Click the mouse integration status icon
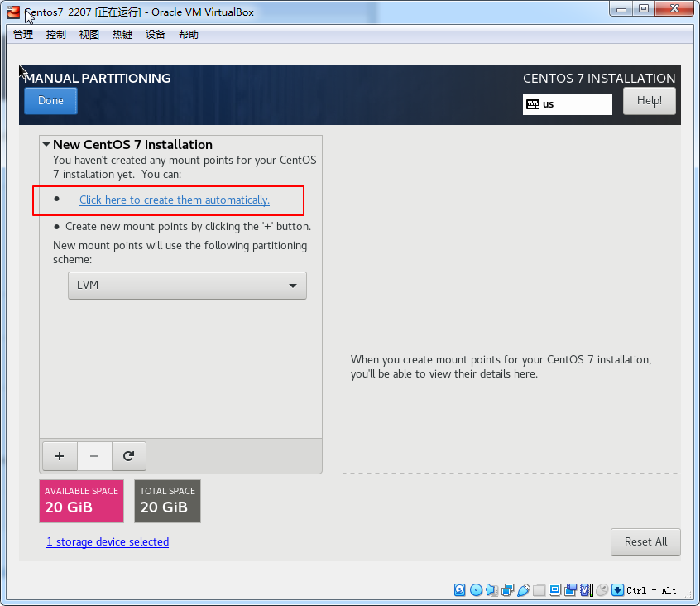This screenshot has height=606, width=700. point(602,590)
